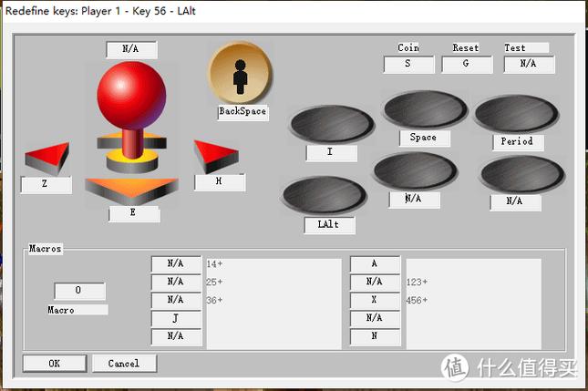Confirm key bindings with OK
Viewport: 588px width, 391px height.
(x=54, y=363)
